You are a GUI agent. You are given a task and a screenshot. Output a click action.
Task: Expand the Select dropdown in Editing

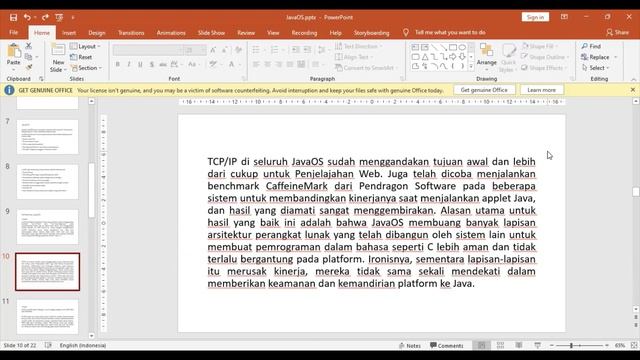pos(596,68)
